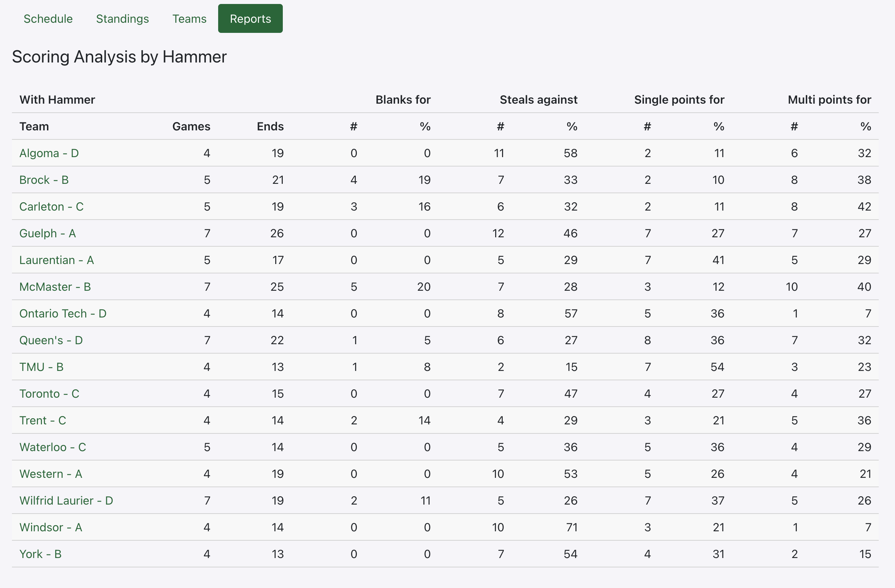
Task: Open Carleton - C team page
Action: pos(52,206)
